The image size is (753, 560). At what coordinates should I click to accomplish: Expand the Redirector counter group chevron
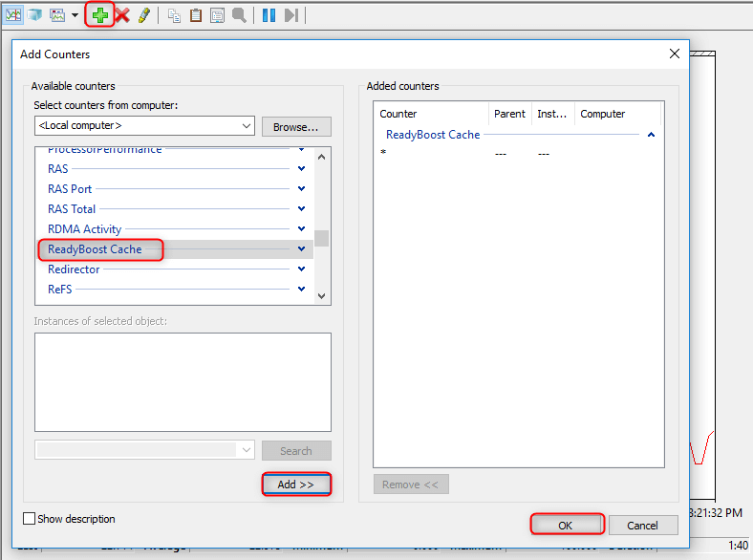pos(301,269)
